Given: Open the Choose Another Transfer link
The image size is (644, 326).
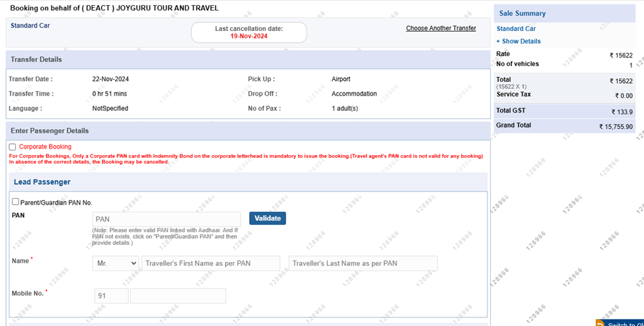Looking at the screenshot, I should pyautogui.click(x=441, y=28).
